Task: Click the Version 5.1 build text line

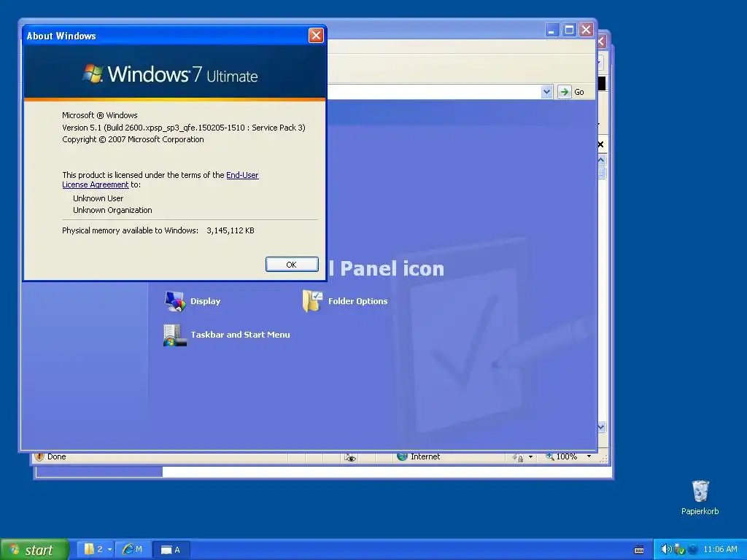Action: [x=183, y=128]
